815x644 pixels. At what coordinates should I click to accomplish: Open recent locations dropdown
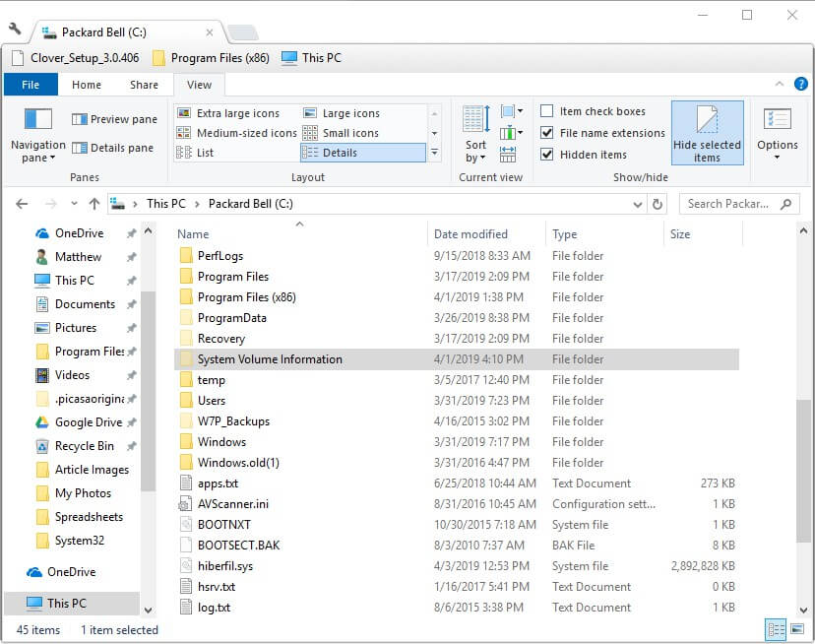pos(75,204)
